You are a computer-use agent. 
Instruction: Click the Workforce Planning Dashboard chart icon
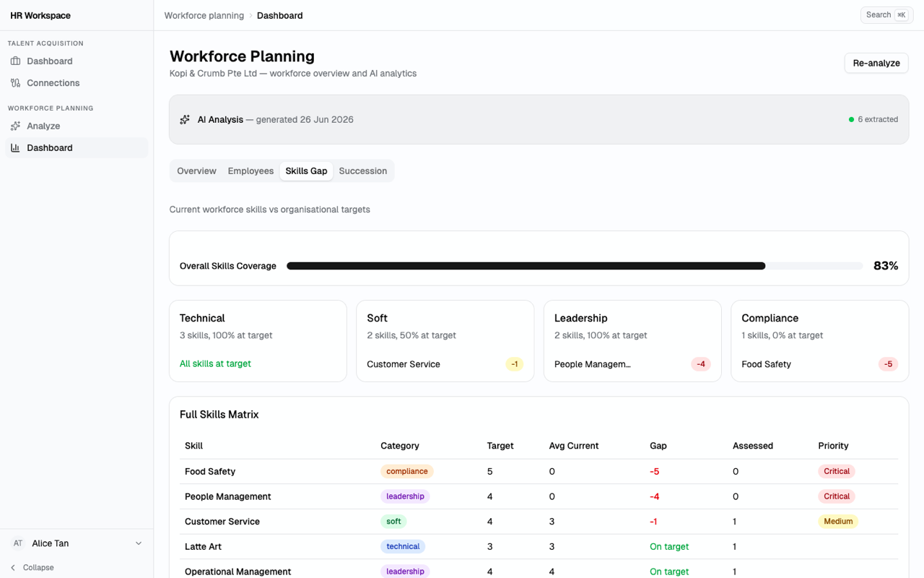pos(15,147)
